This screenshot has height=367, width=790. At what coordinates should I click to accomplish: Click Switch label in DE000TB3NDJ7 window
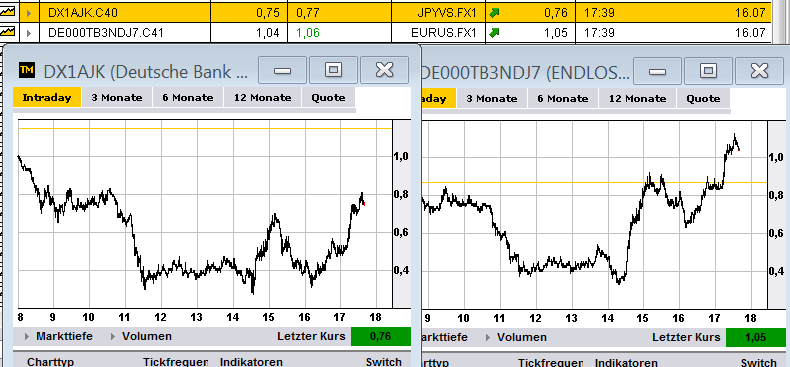tap(758, 362)
